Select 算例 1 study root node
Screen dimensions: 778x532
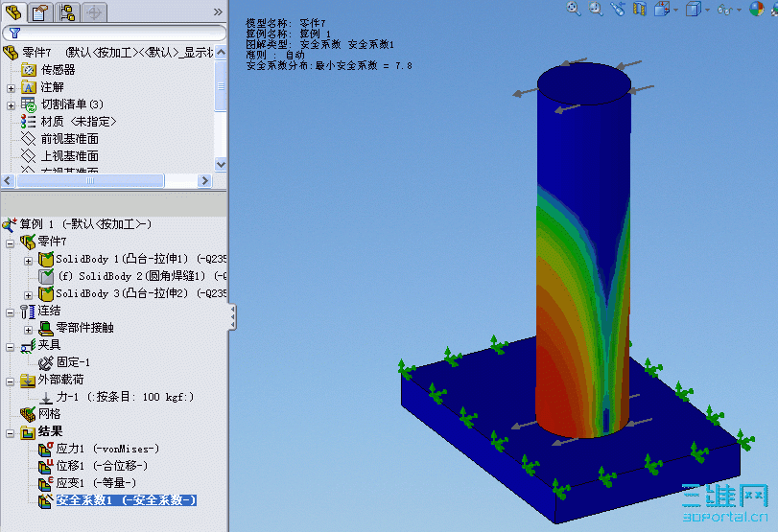point(84,224)
